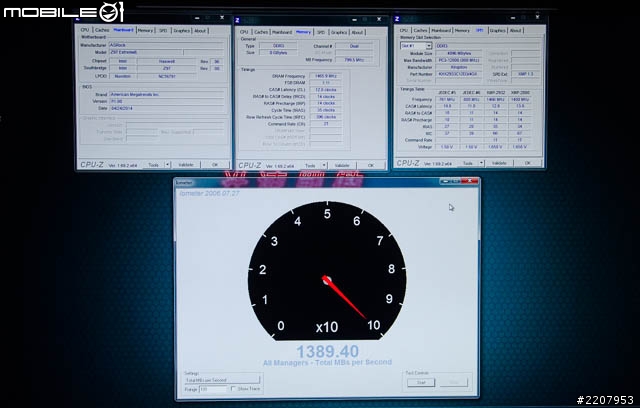Select the Caches tab in the SPD CPU-Z window

click(x=420, y=30)
